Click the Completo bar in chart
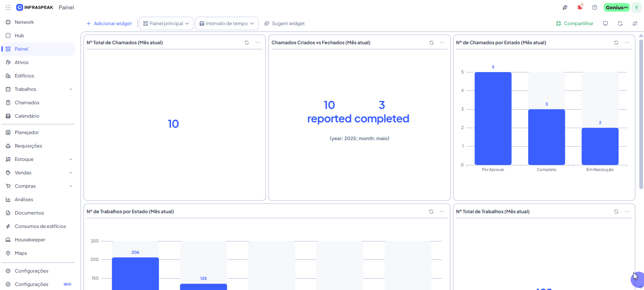 [547, 137]
